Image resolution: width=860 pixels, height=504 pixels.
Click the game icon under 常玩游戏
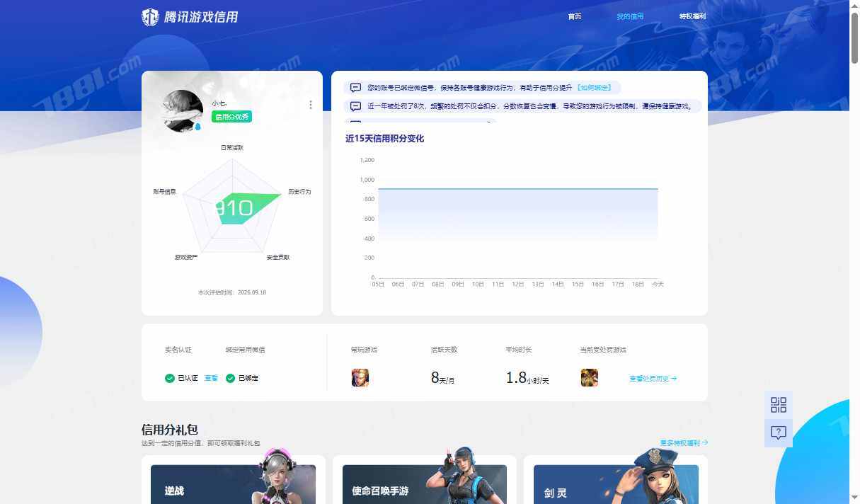coord(360,378)
